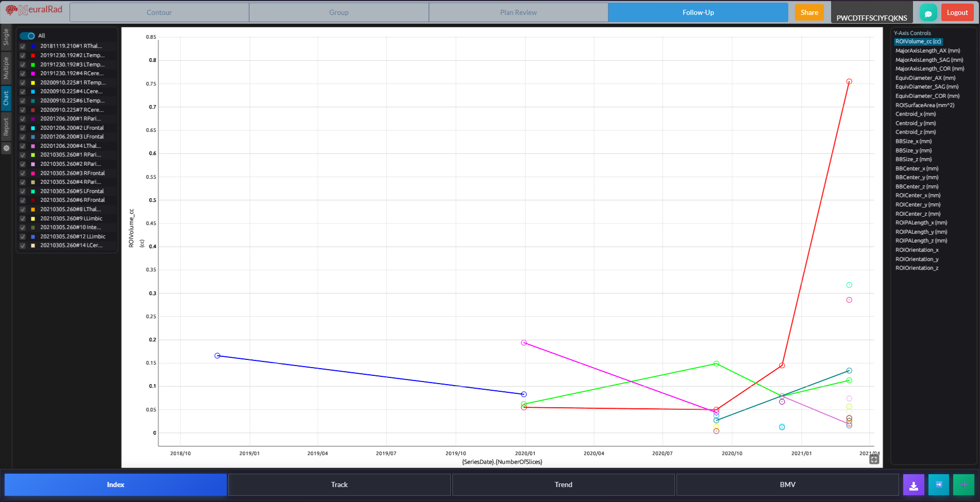Click the fullscreen icon below the chart

pyautogui.click(x=873, y=459)
